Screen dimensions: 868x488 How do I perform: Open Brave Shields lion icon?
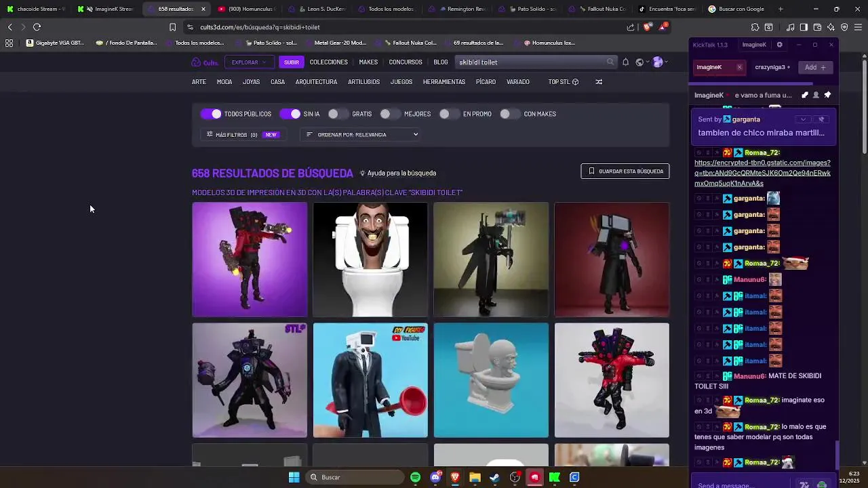point(647,27)
